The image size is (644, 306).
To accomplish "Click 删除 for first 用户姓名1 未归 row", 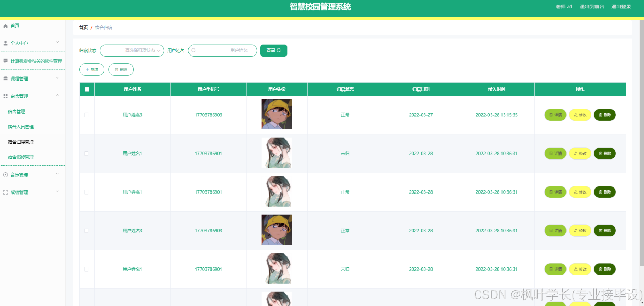I will pos(605,154).
